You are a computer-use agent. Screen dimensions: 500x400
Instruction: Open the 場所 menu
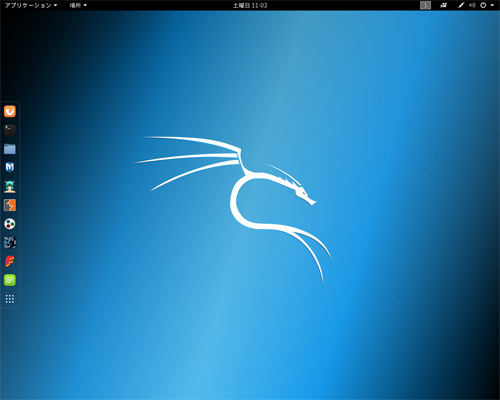pos(78,5)
